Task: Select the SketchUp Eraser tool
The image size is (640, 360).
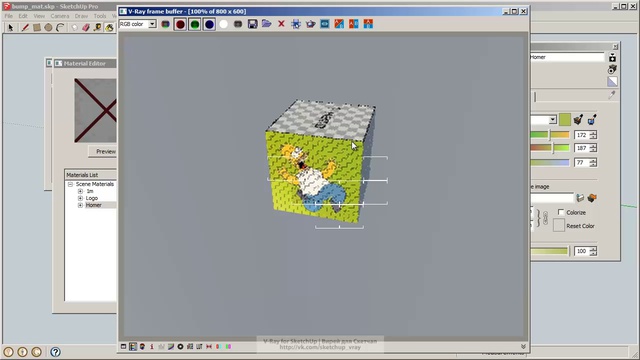Action: click(86, 27)
